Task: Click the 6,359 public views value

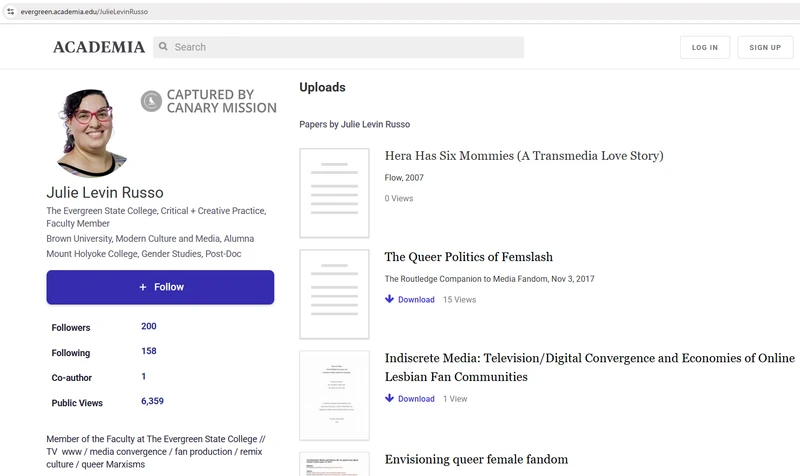Action: pos(152,401)
